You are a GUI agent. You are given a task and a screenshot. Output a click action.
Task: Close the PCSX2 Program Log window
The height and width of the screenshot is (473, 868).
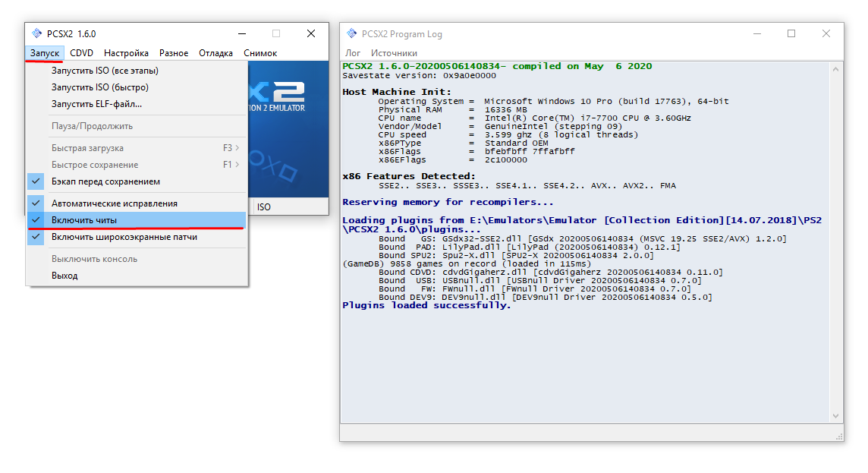(826, 33)
